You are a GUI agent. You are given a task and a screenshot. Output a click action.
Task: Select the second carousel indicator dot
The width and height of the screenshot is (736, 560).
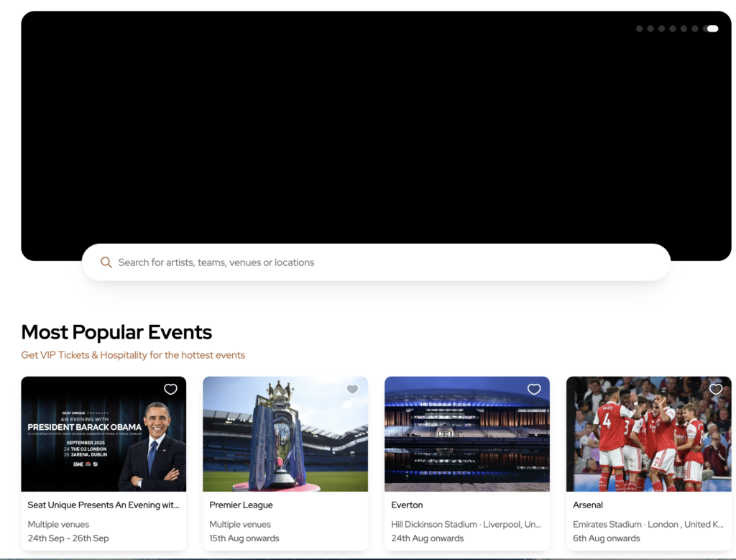(x=650, y=29)
